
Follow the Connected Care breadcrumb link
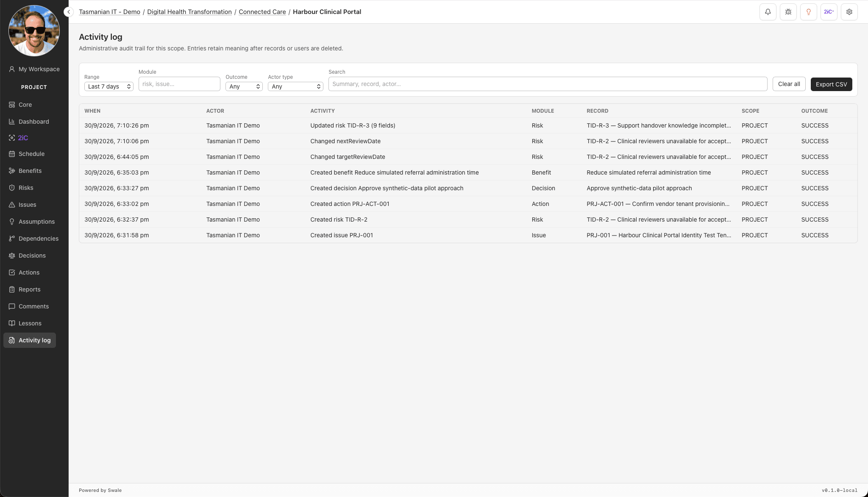(262, 12)
